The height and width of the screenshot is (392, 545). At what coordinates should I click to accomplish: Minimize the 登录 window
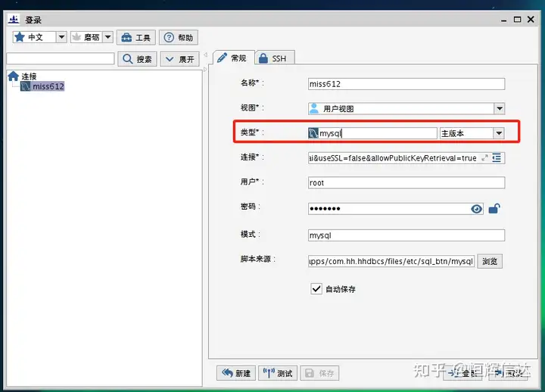(503, 20)
